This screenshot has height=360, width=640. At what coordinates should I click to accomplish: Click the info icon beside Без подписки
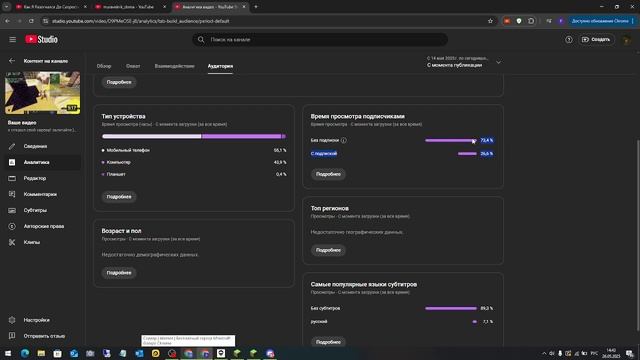(344, 140)
